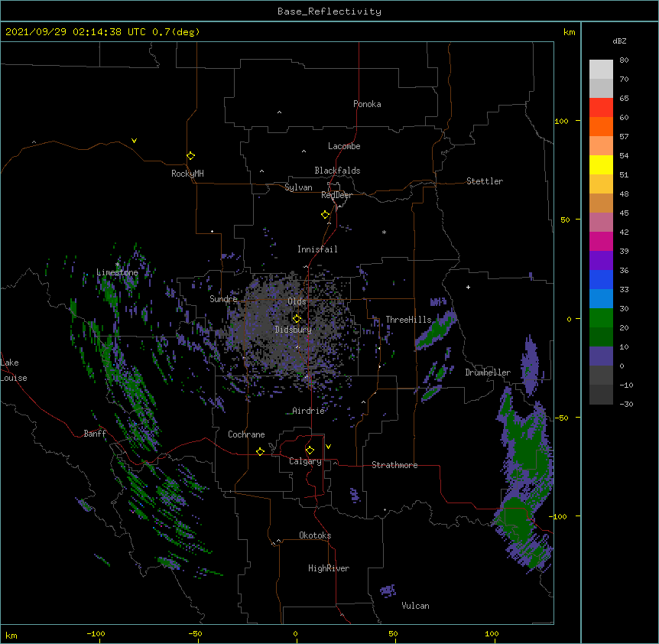
Task: Select the Sundre label
Action: coord(223,299)
